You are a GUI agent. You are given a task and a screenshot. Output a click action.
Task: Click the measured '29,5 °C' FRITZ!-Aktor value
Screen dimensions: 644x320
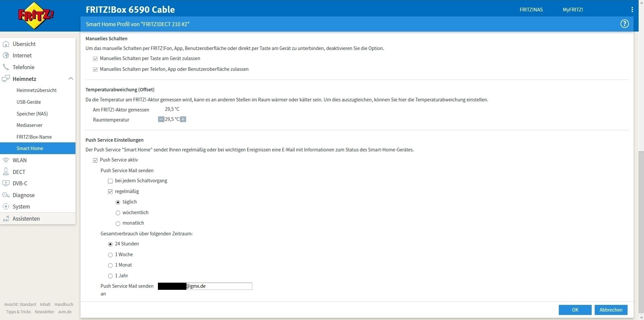(172, 109)
